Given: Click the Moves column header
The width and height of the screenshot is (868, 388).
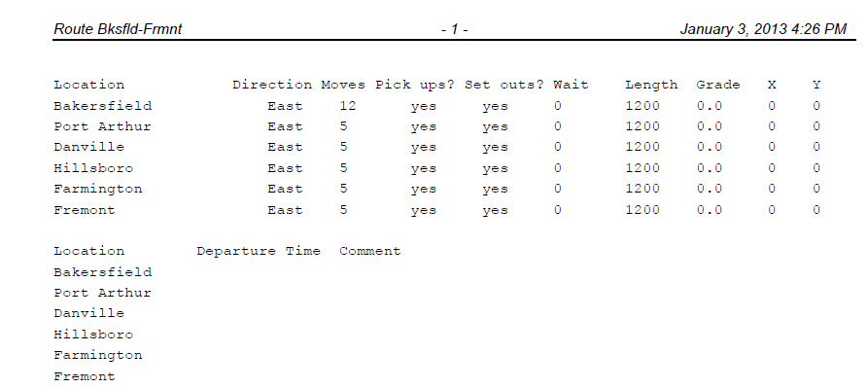Looking at the screenshot, I should (343, 85).
